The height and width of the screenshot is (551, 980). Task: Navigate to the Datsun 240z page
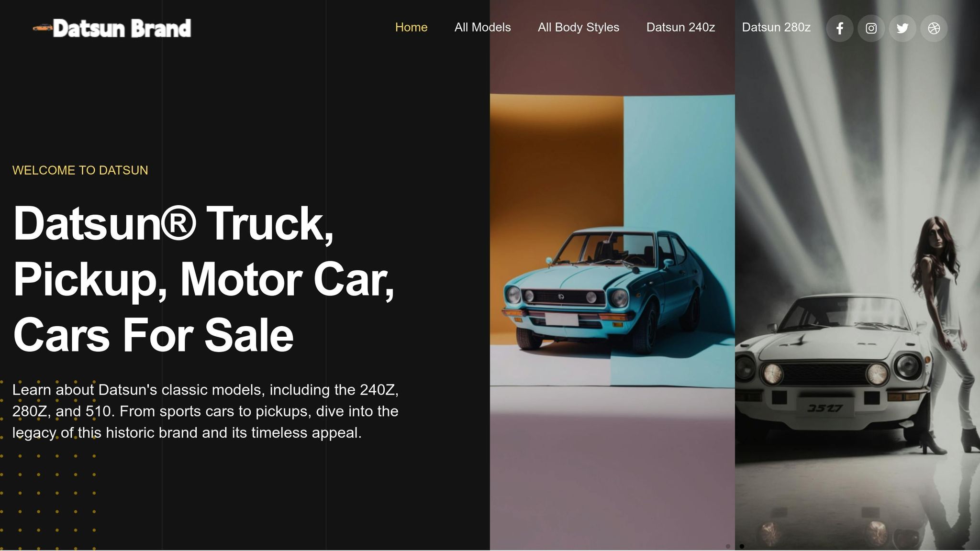click(x=681, y=27)
